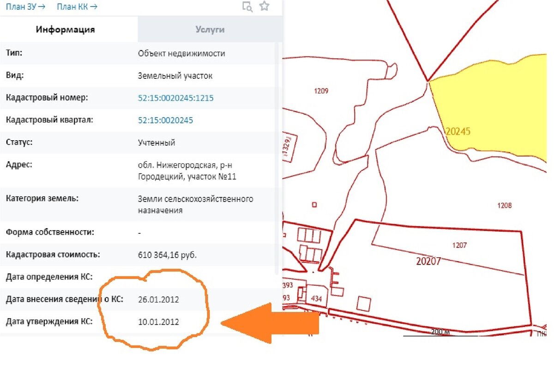This screenshot has width=554, height=392.
Task: Click the building outline labeled 434
Action: (x=316, y=299)
